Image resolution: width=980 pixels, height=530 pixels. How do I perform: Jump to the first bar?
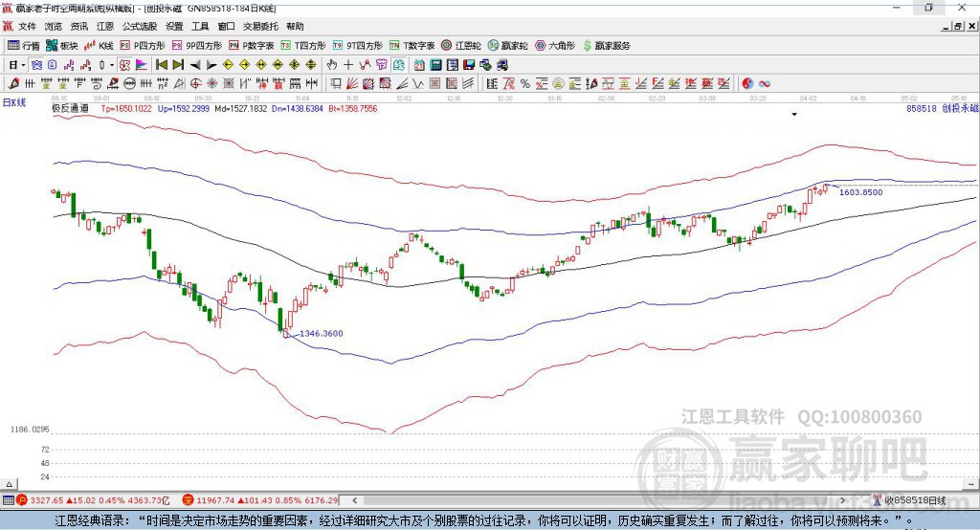[x=161, y=65]
